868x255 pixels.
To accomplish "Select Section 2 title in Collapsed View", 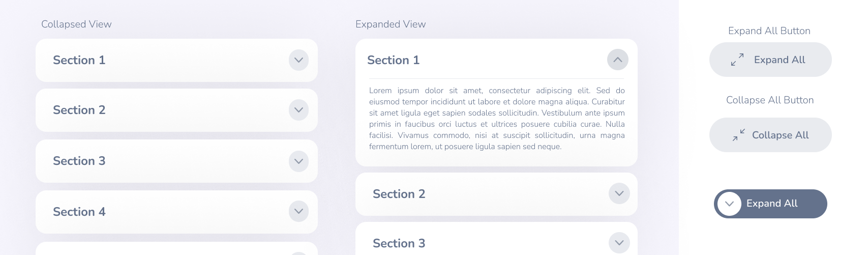I will 79,110.
